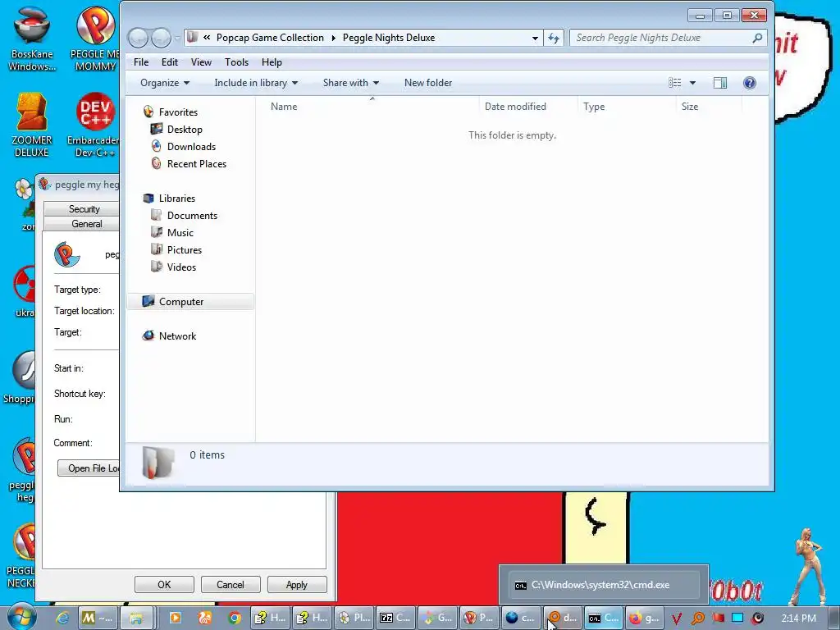This screenshot has width=840, height=630.
Task: Open the Help menu
Action: (272, 62)
